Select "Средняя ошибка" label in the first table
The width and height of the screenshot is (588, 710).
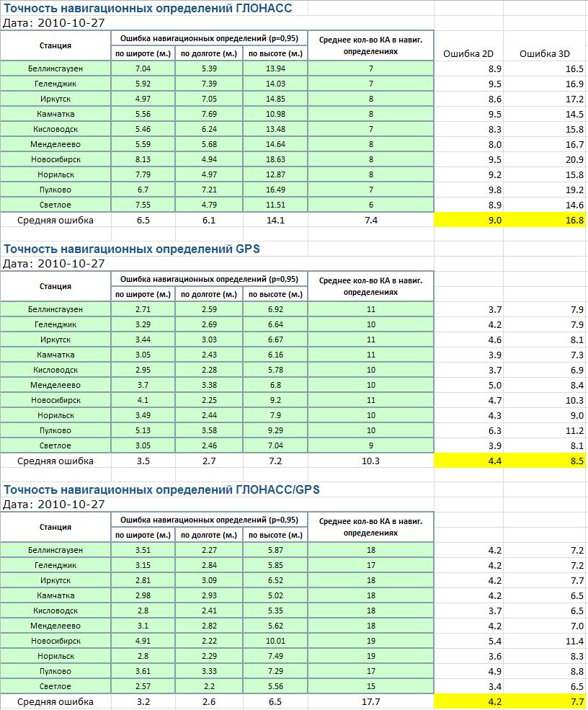coord(55,220)
